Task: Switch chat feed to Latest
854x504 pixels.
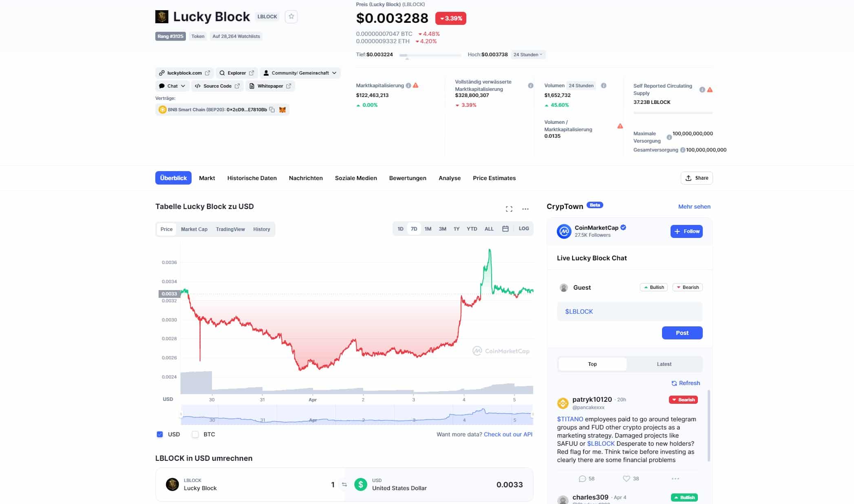Action: (x=664, y=364)
